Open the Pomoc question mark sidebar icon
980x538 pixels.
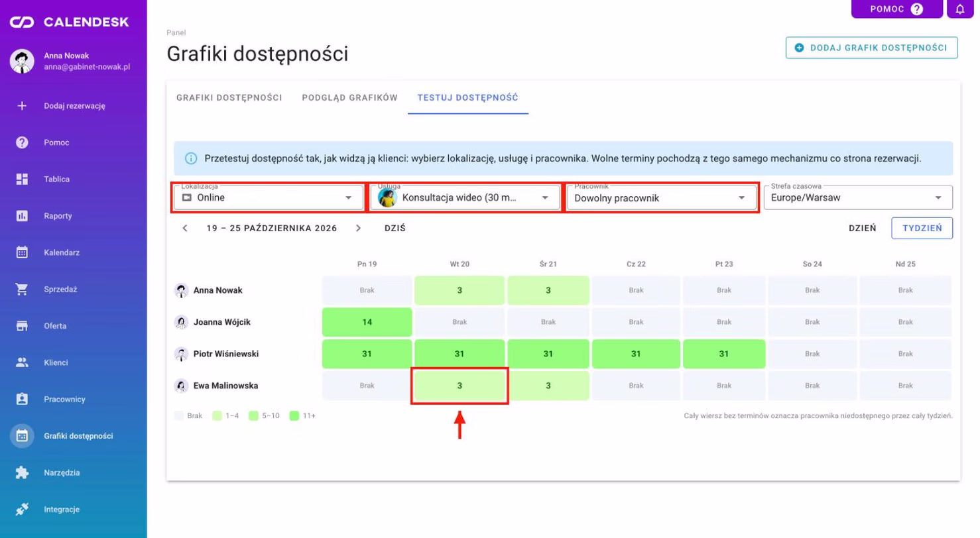(22, 142)
